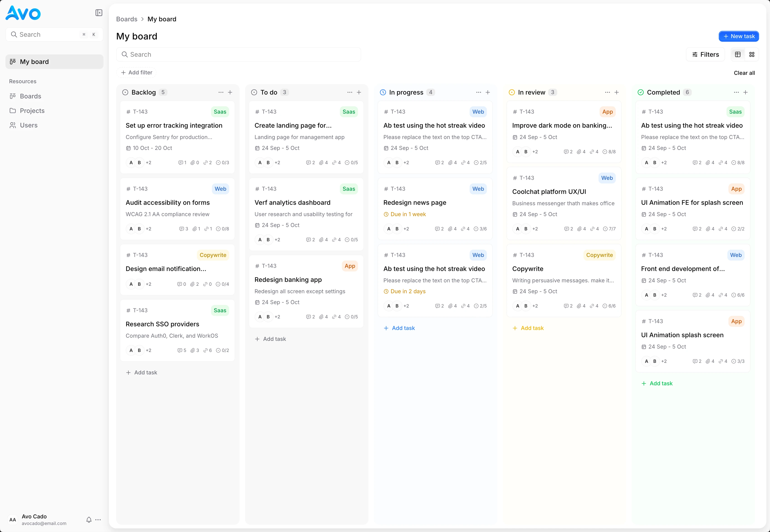Click Due in 1 week label
Viewport: 770px width, 532px height.
[x=405, y=214]
